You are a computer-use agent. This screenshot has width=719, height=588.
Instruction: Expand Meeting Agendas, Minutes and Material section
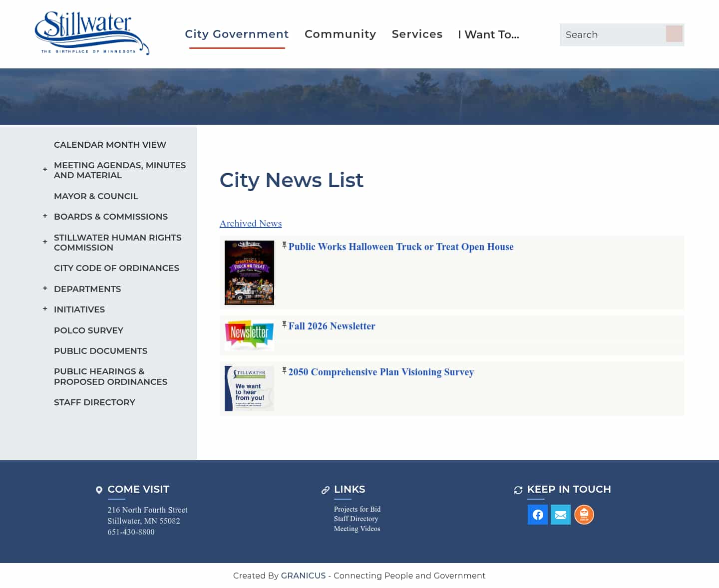pos(45,170)
